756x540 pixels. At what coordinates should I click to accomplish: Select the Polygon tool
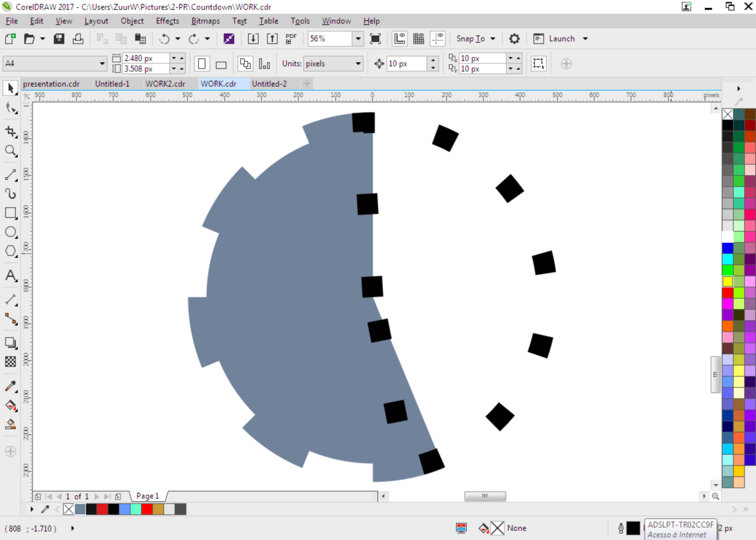point(10,251)
